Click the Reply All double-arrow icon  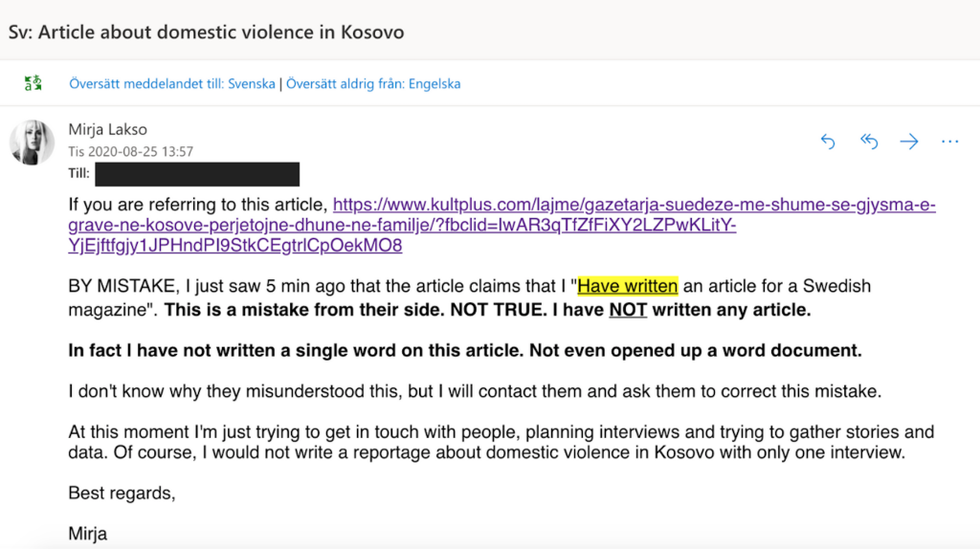pyautogui.click(x=869, y=142)
